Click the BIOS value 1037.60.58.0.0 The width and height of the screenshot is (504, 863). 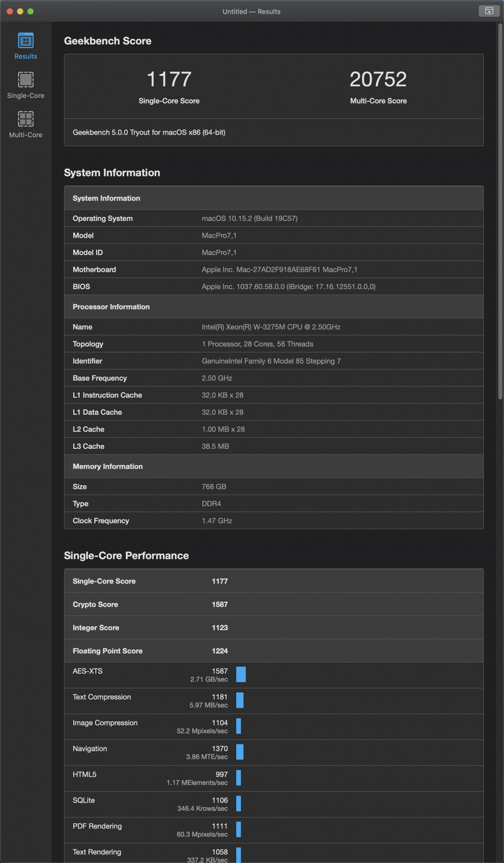click(x=288, y=287)
